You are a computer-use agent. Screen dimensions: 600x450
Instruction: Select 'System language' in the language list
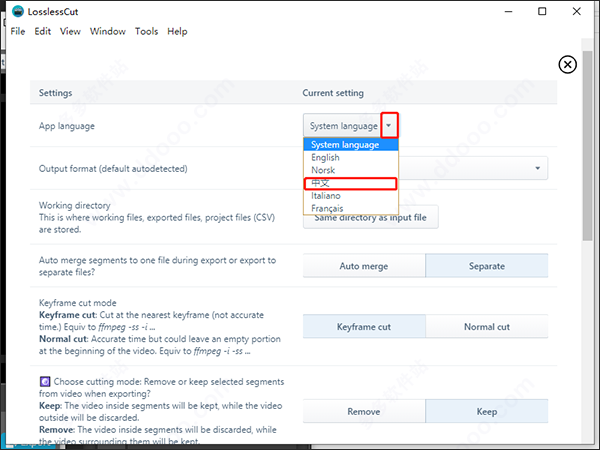(351, 145)
